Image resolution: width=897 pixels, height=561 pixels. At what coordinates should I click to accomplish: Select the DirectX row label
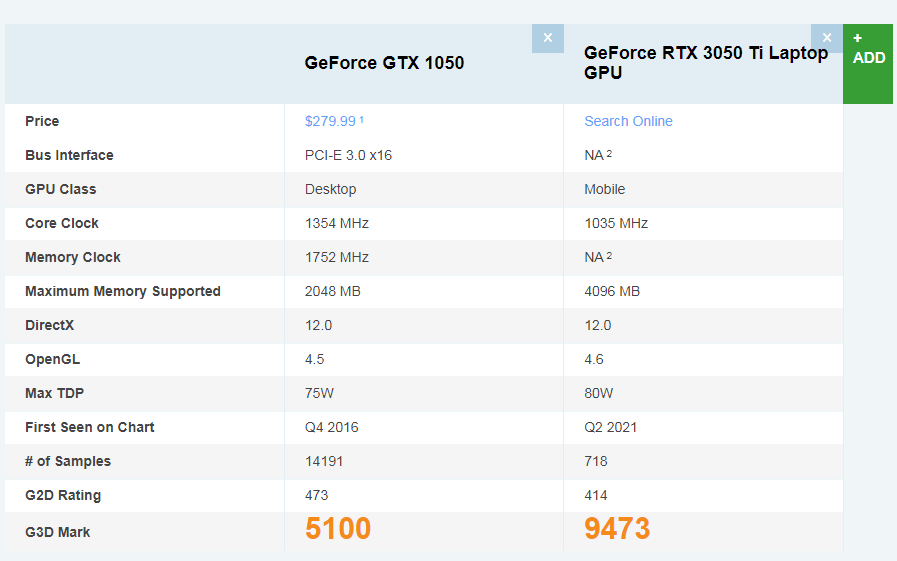[49, 325]
